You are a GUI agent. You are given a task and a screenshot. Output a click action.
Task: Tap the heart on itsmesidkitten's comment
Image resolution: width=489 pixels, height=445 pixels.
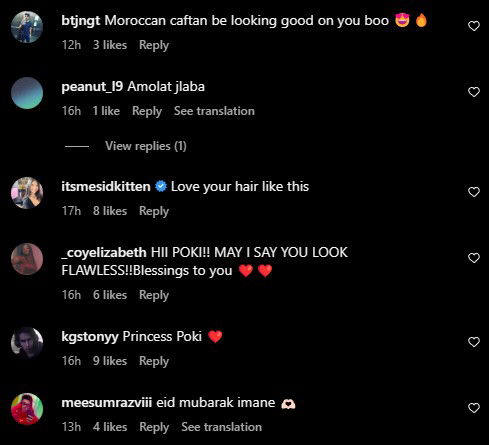tap(474, 192)
